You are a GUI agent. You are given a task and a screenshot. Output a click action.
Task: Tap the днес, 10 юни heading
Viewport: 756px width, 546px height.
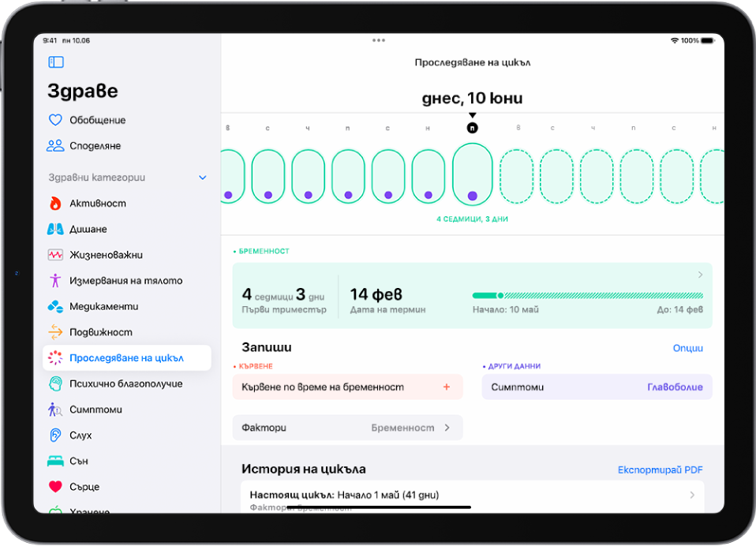pos(473,99)
